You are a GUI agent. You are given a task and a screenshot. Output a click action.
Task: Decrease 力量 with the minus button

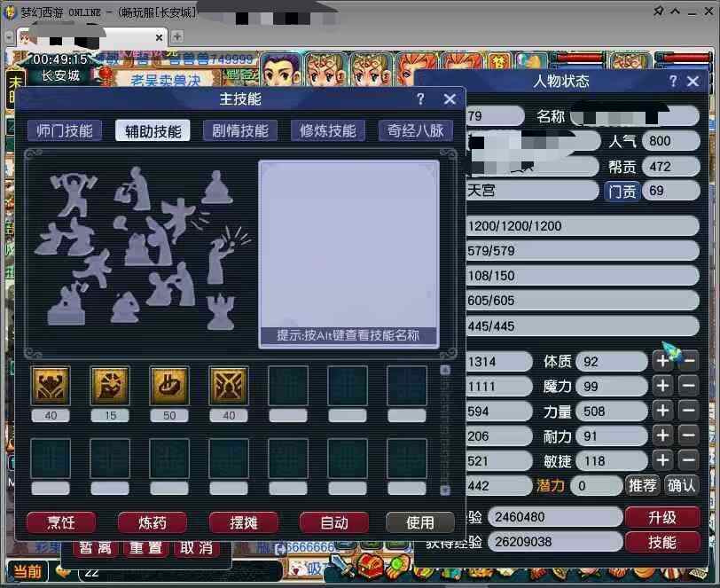[x=689, y=411]
